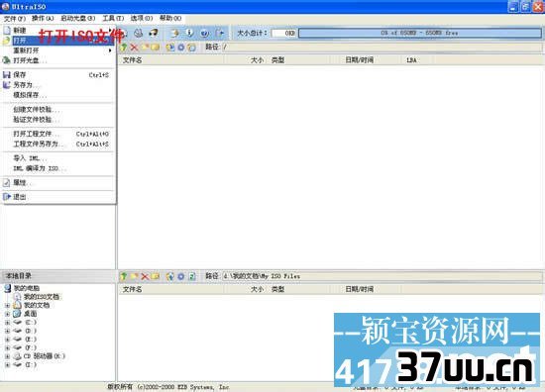Select 我的电脑 in the local directory tree
Image resolution: width=545 pixels, height=392 pixels.
[x=27, y=288]
